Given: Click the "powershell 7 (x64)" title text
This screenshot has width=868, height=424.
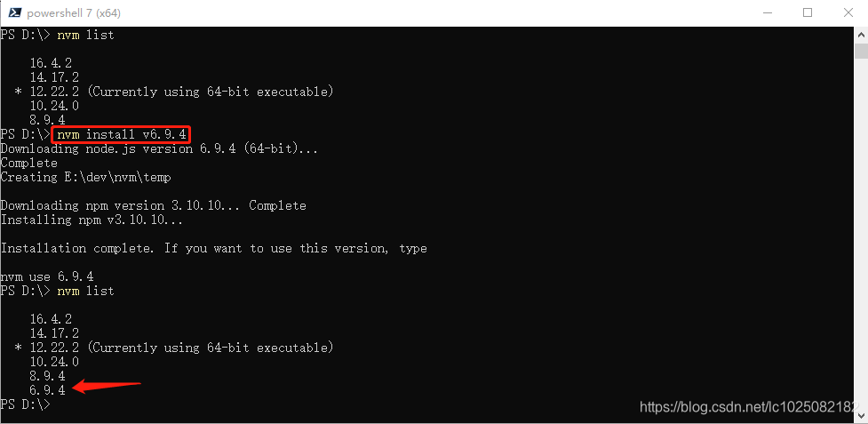Looking at the screenshot, I should (74, 12).
